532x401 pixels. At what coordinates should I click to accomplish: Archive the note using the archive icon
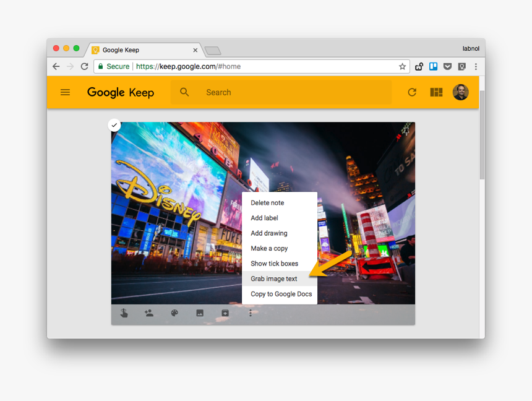click(225, 313)
